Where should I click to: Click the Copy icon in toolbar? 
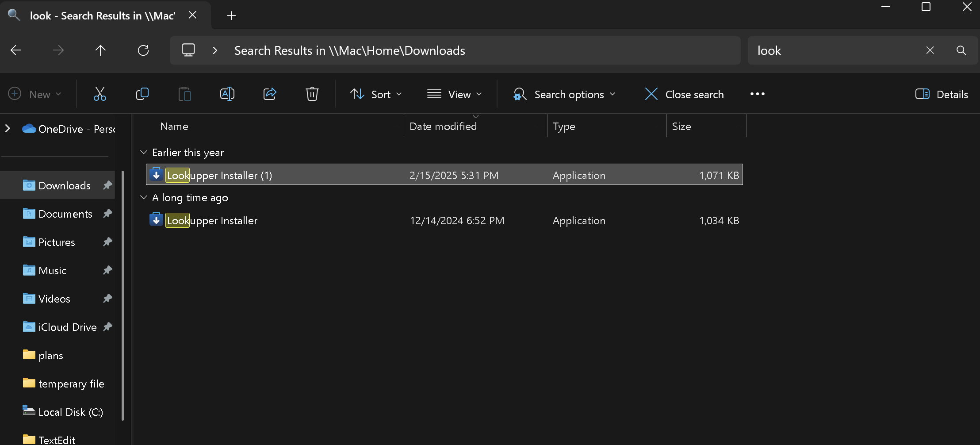(x=142, y=94)
